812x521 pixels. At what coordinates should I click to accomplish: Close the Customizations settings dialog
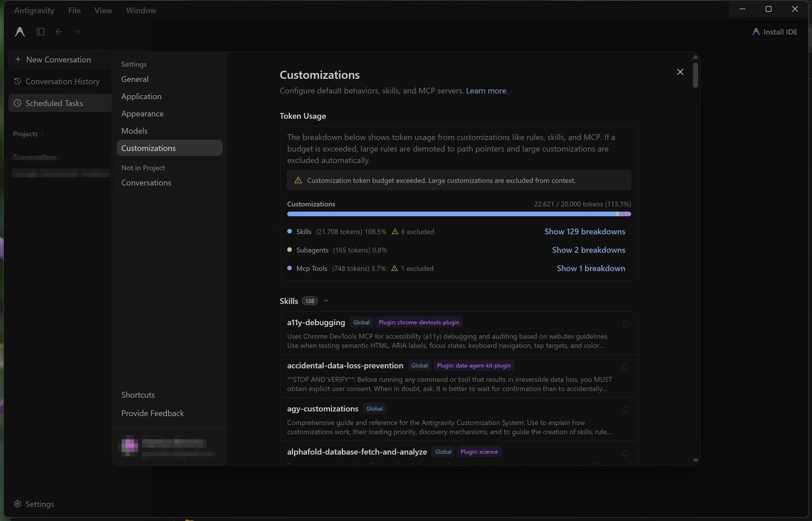pos(680,72)
